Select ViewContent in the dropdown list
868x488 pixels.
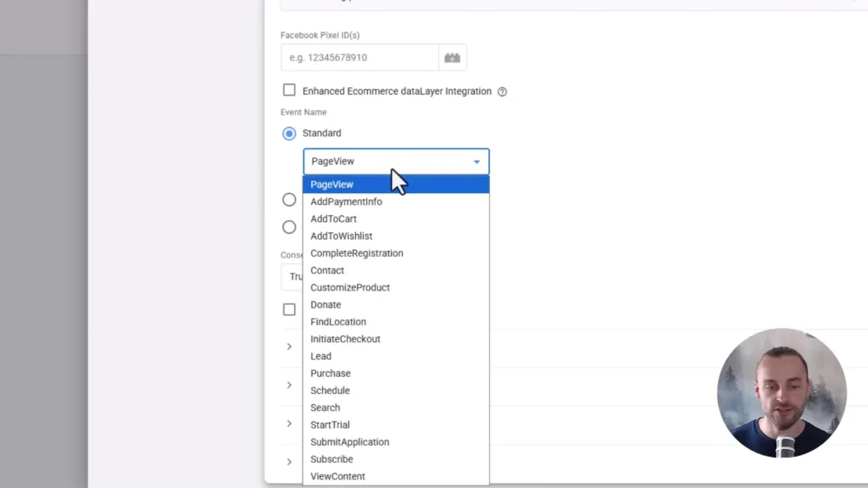[x=396, y=476]
